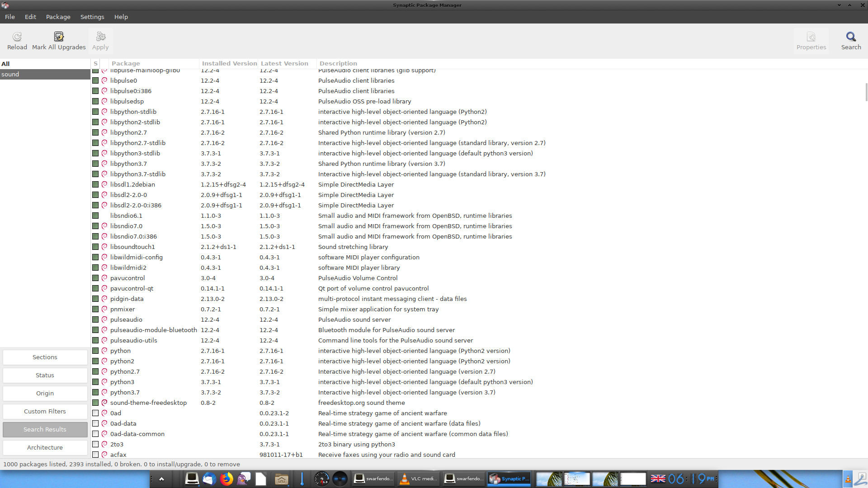
Task: Open VLC media player taskbar item
Action: click(419, 479)
